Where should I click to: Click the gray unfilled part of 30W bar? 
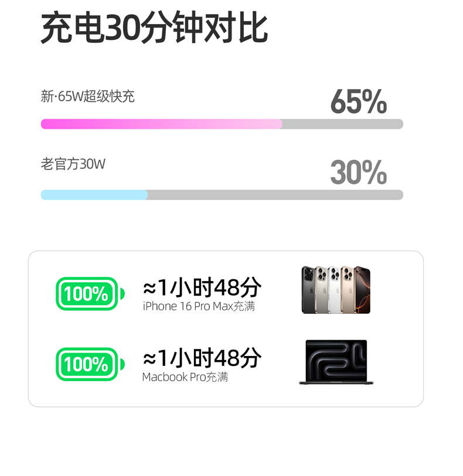pyautogui.click(x=275, y=195)
